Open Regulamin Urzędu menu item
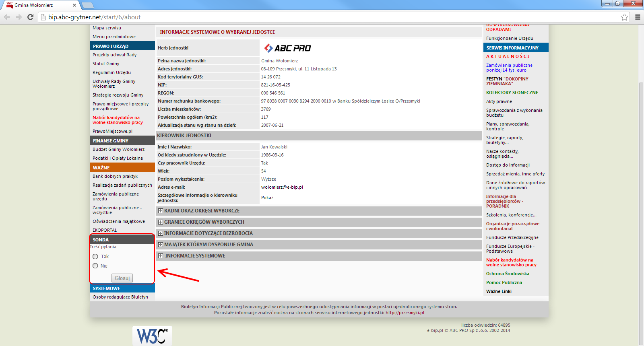 (111, 72)
